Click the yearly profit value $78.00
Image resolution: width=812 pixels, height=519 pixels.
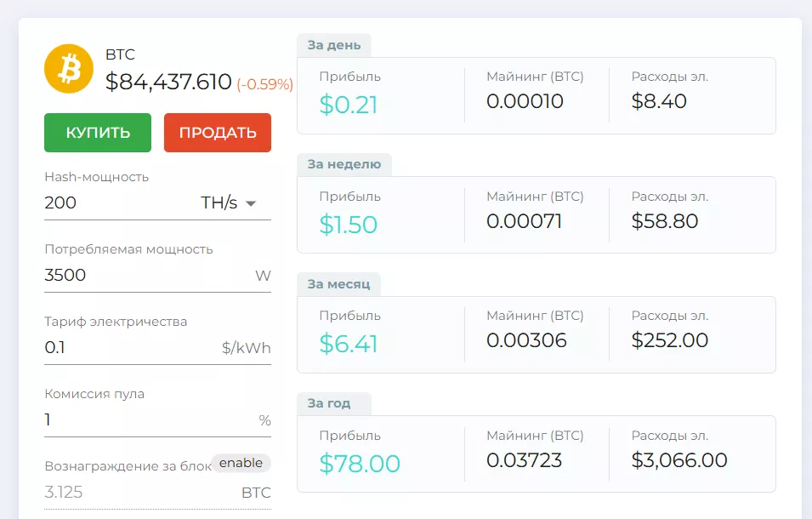360,464
